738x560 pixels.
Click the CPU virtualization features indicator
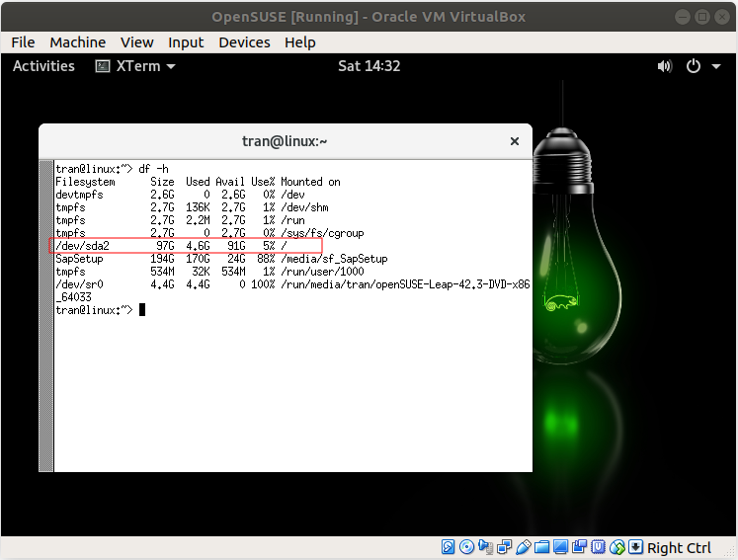[x=598, y=547]
